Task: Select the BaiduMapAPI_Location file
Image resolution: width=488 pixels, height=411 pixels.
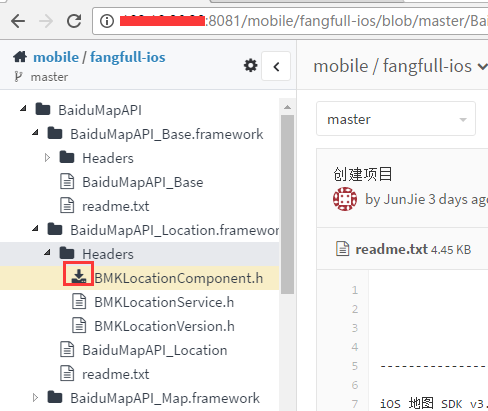Action: pos(155,350)
